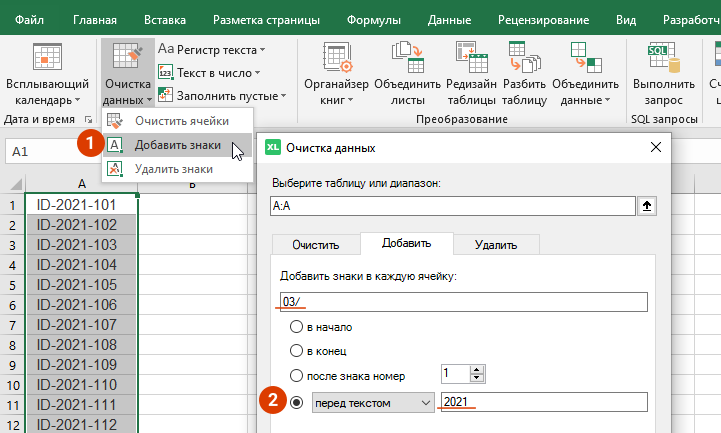This screenshot has width=721, height=433.
Task: Select the 'в конец' radio option
Action: 296,351
